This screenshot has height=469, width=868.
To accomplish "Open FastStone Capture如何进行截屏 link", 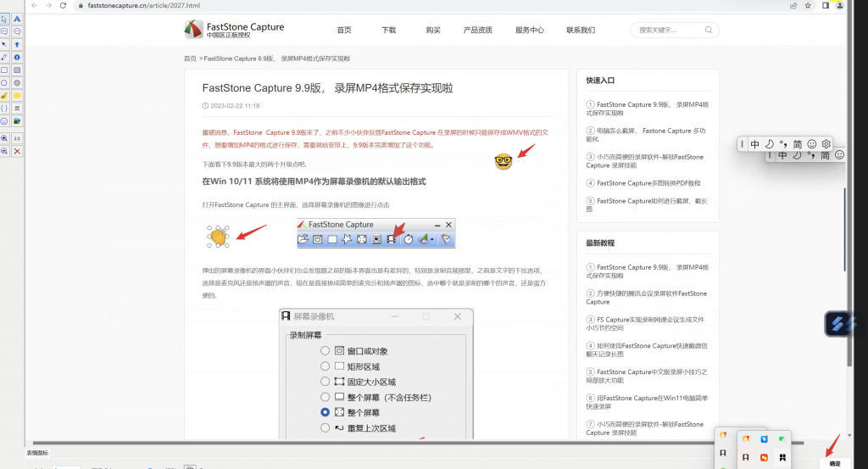I will [647, 205].
